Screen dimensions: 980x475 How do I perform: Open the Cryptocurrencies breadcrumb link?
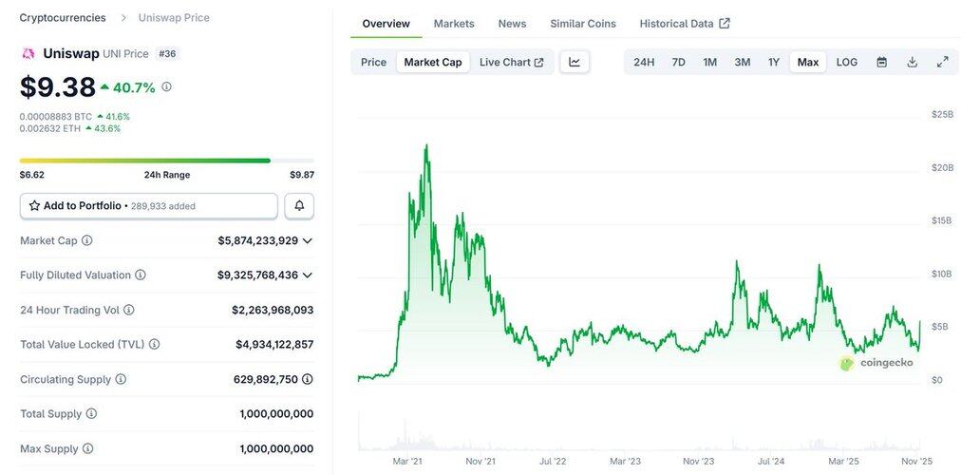[x=63, y=17]
